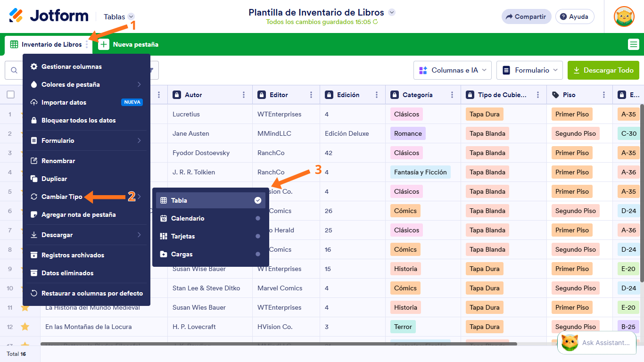Click the Edición Deluxe cell

[x=353, y=133]
